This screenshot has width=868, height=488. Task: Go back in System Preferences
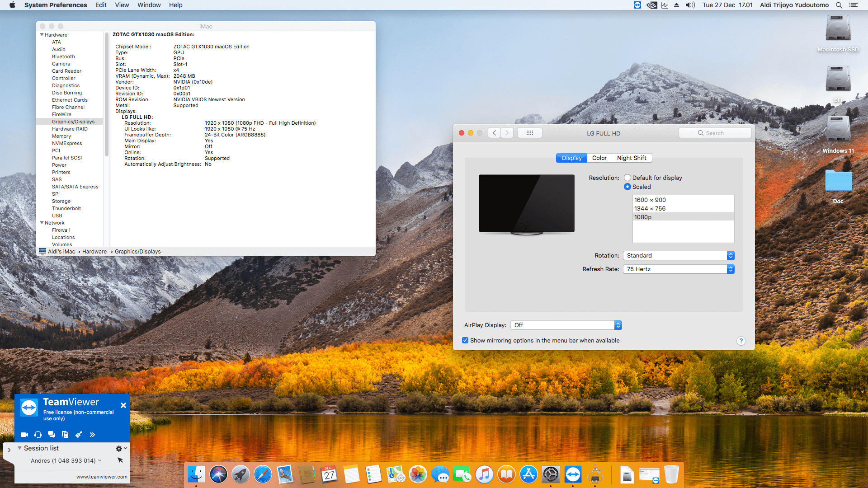(494, 133)
